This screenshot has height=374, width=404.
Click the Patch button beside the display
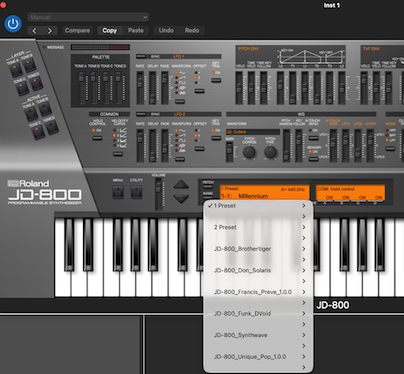[x=208, y=186]
